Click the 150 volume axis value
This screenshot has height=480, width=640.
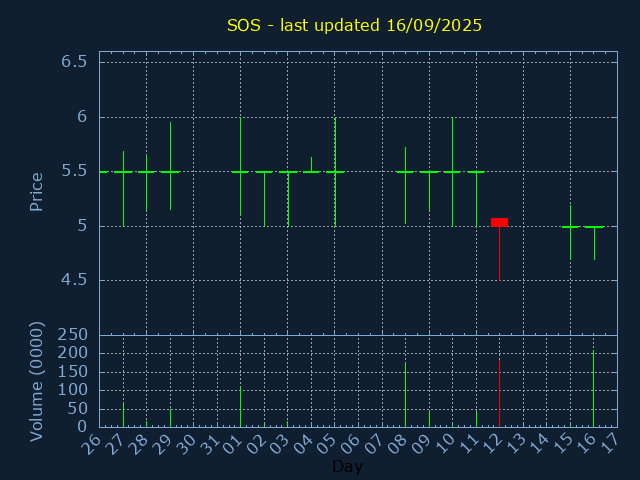pos(72,371)
